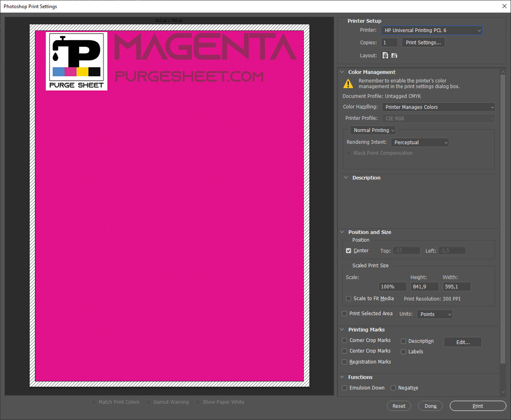Click the Purge Sheet logo in preview
The width and height of the screenshot is (511, 420).
point(76,61)
